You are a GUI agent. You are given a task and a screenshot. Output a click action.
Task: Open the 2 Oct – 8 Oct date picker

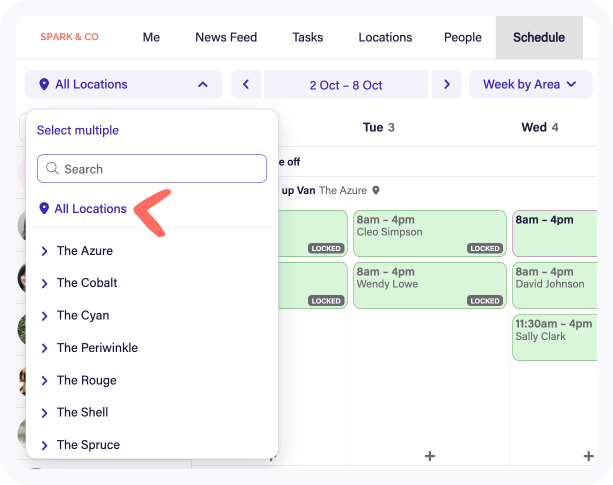point(346,85)
